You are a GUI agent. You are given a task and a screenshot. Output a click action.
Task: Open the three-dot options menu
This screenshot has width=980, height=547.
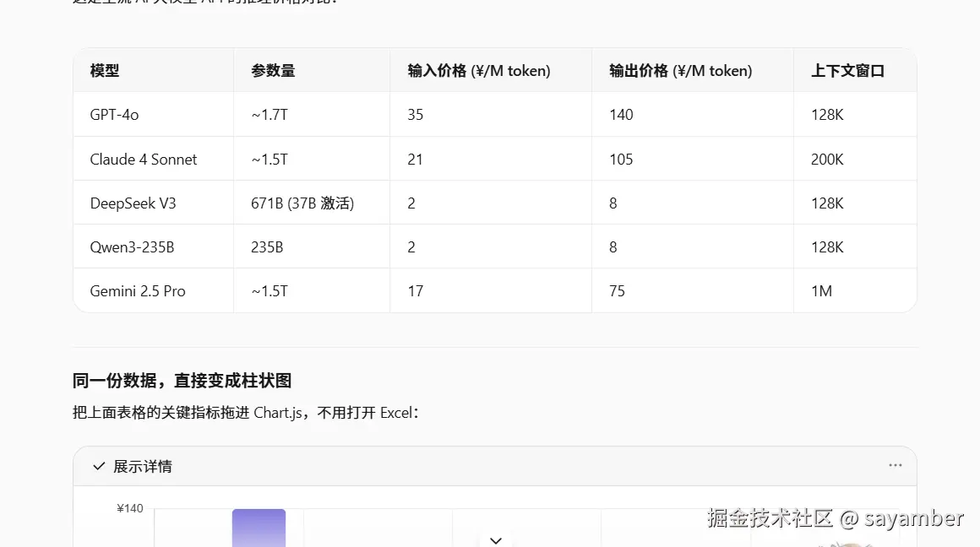895,465
